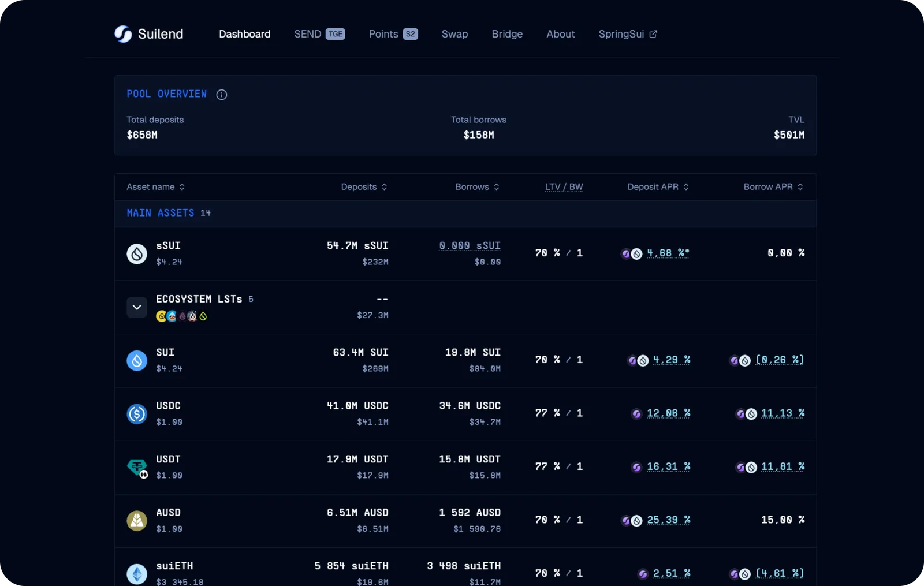924x586 pixels.
Task: Open the Points S2 page
Action: (x=393, y=34)
